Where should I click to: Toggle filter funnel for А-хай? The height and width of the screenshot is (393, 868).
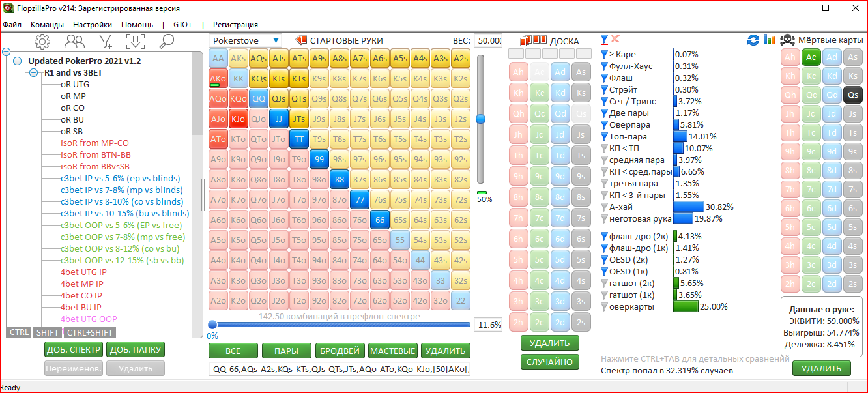(x=603, y=207)
